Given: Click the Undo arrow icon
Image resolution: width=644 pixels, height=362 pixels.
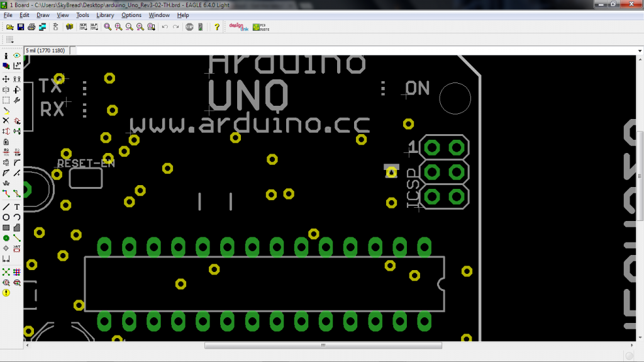Looking at the screenshot, I should pos(165,27).
